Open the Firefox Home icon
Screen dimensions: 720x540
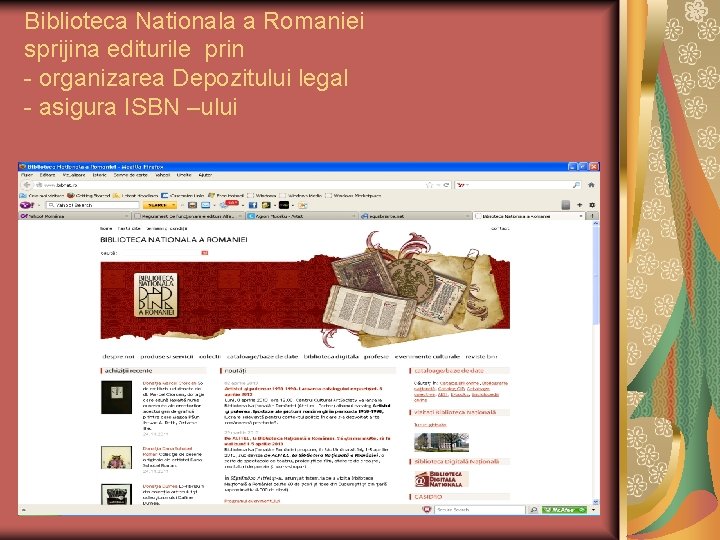(x=591, y=185)
